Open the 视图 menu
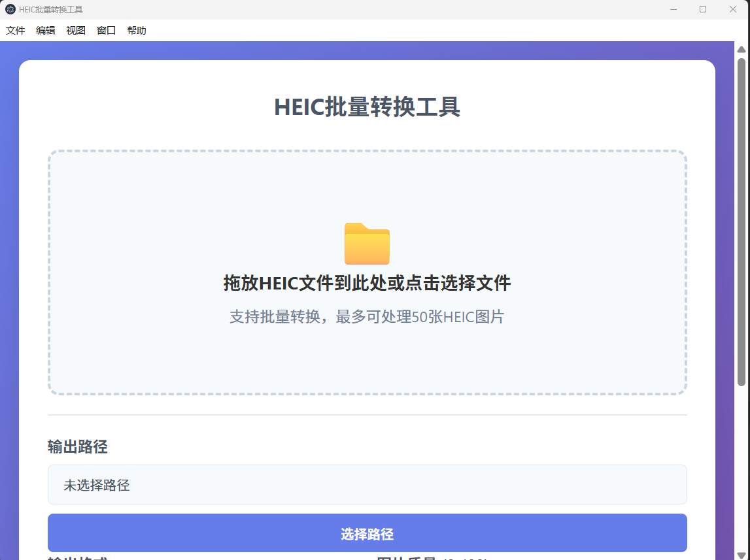 (76, 31)
